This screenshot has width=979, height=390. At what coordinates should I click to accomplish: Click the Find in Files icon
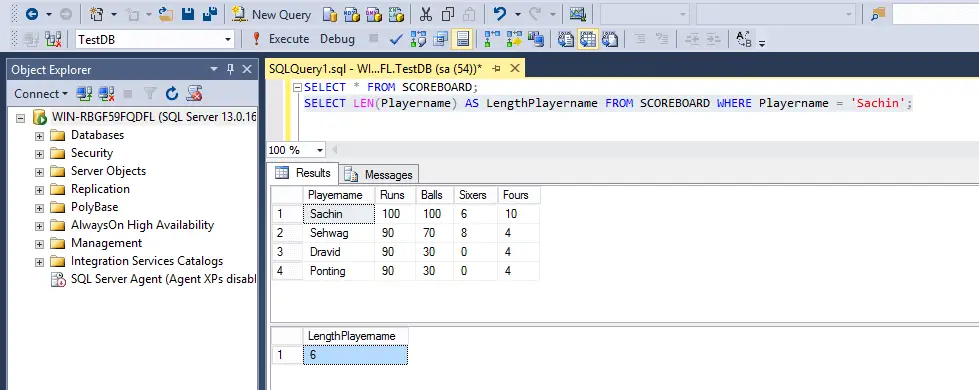tap(878, 14)
